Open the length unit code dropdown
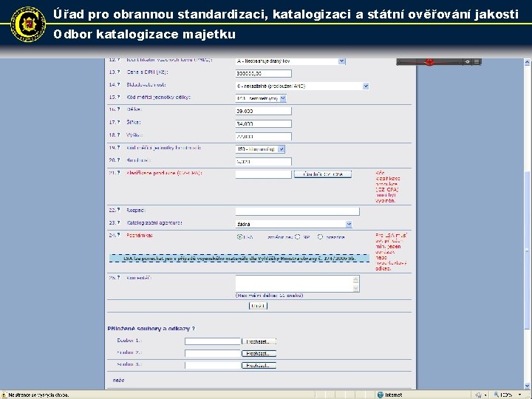532x399 pixels. point(283,98)
